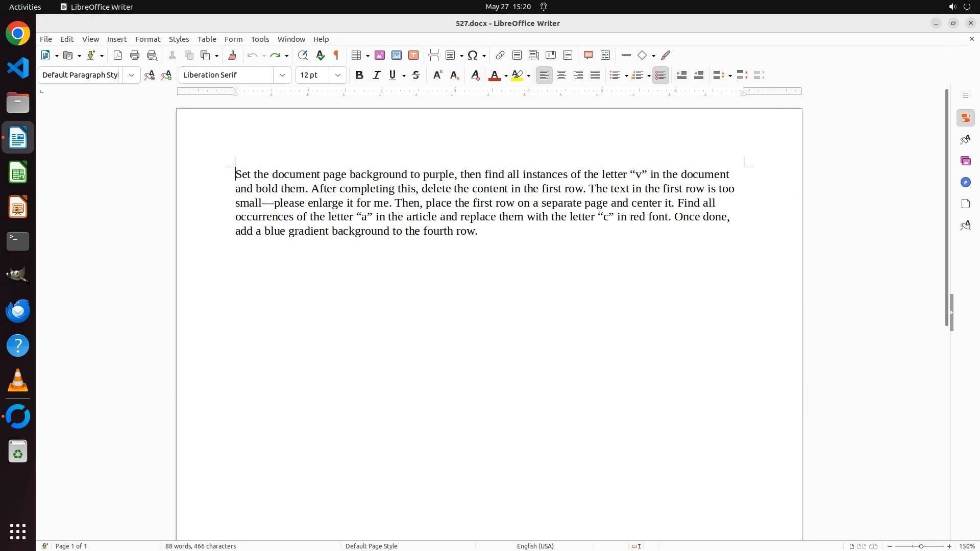Open the 12 pt font size dropdown
This screenshot has height=551, width=980.
tap(338, 75)
